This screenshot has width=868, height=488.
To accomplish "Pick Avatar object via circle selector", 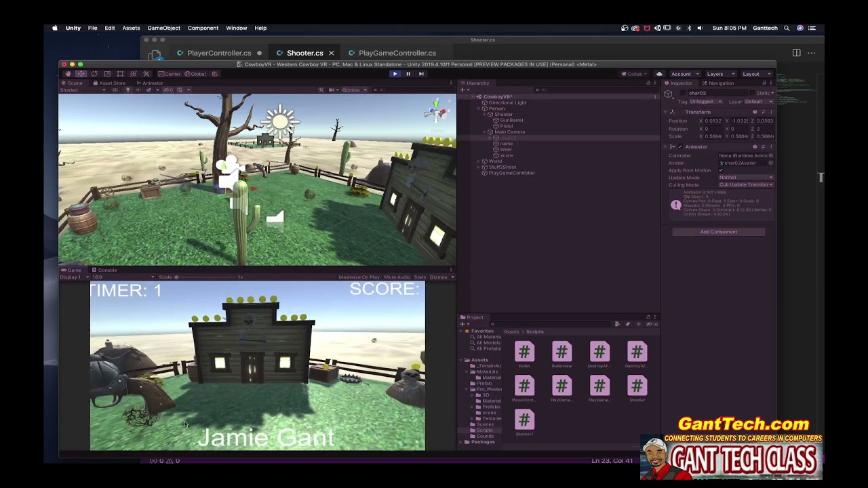I will [770, 163].
